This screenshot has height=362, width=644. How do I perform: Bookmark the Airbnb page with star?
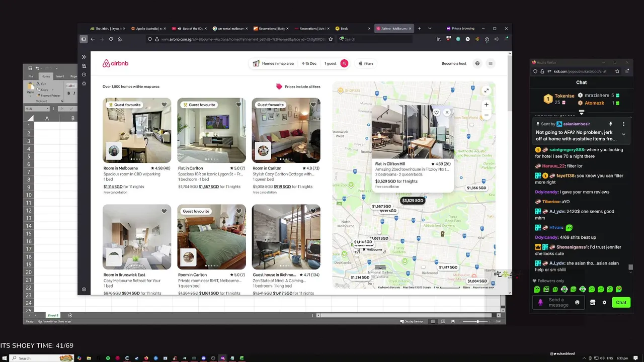click(x=331, y=39)
